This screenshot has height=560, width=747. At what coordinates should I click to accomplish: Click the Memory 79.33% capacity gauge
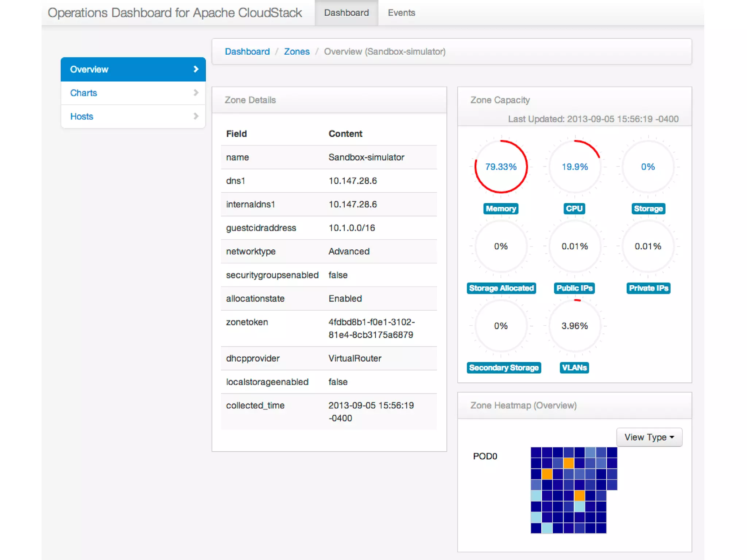(501, 167)
